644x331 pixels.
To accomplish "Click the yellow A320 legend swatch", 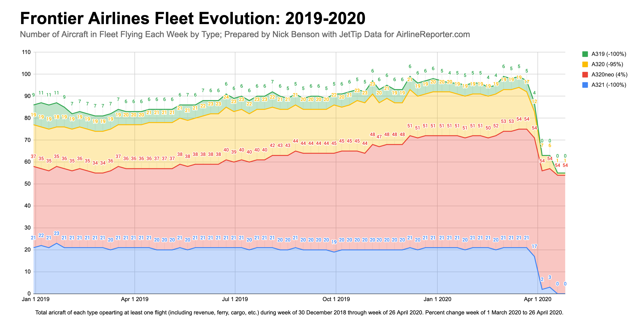I will 585,64.
